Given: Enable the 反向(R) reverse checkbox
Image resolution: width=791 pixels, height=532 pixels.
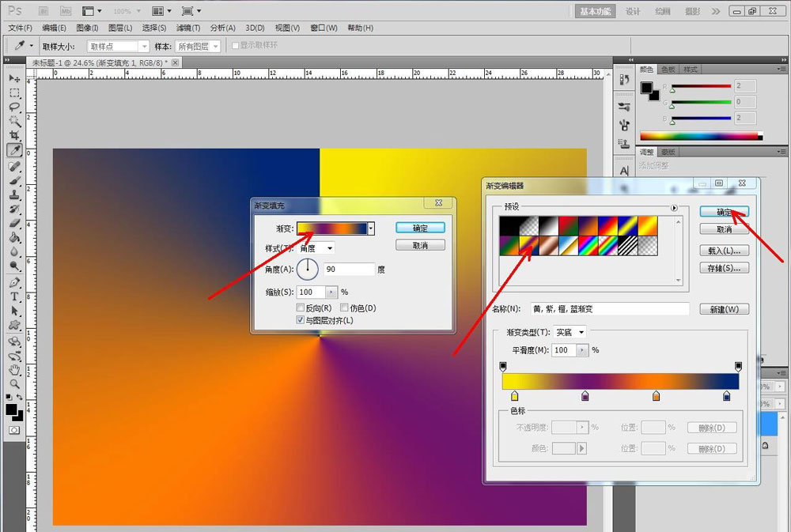Looking at the screenshot, I should click(x=301, y=307).
